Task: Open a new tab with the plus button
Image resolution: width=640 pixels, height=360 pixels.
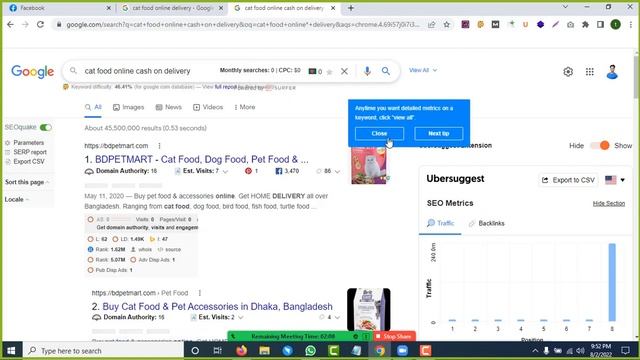Action: (x=351, y=8)
